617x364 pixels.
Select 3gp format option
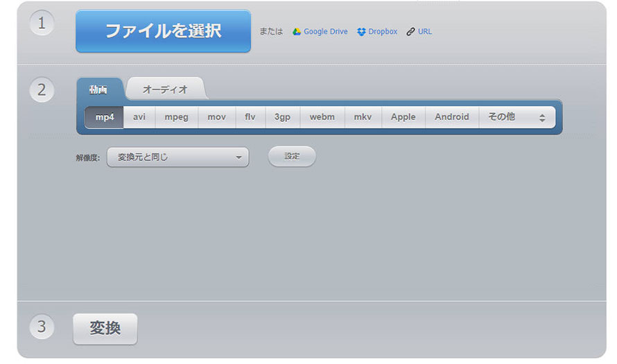(283, 117)
